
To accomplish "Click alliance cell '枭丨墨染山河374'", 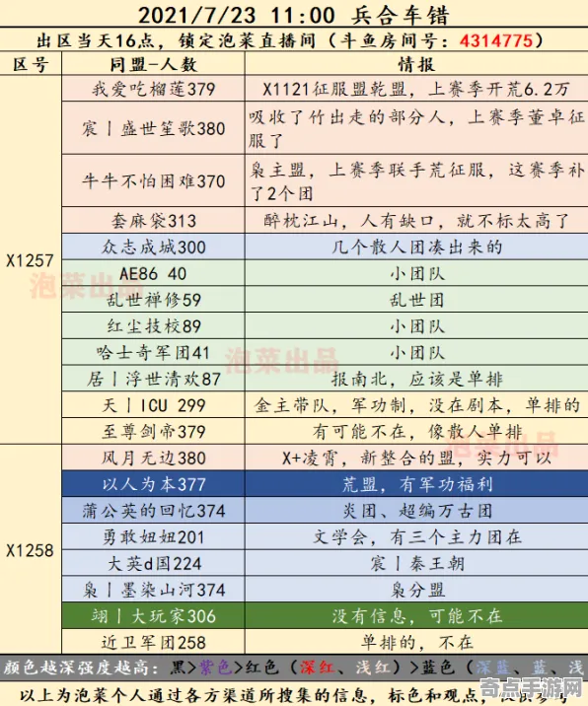I will [x=153, y=590].
